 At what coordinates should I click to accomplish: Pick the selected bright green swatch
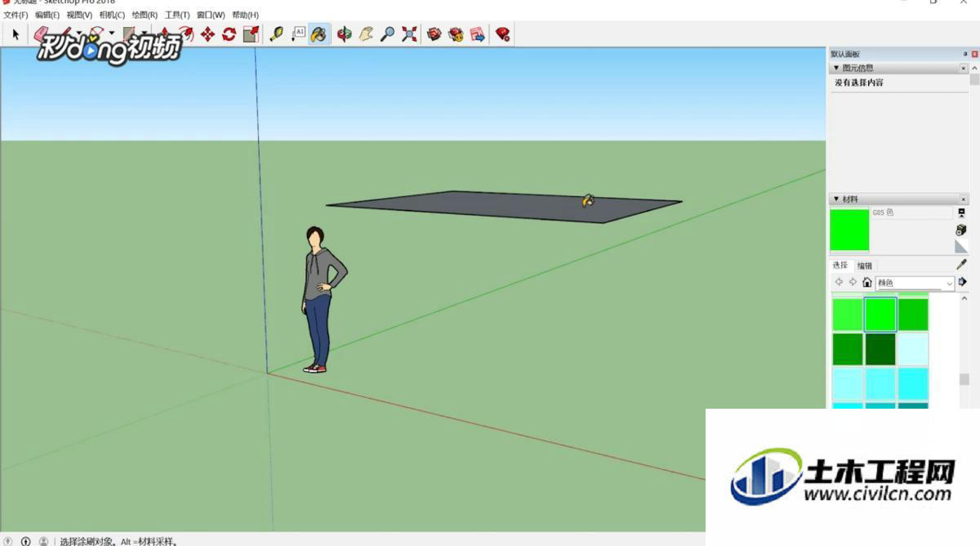880,314
